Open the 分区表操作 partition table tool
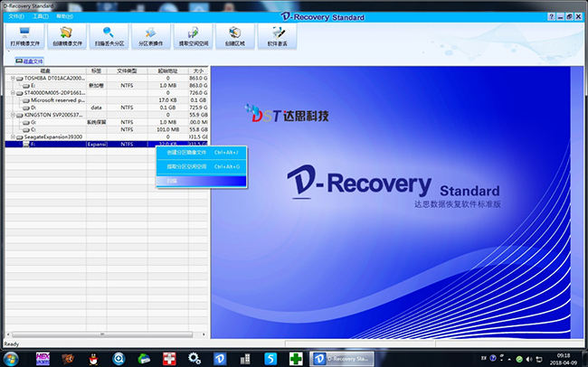Screen dimensions: 588x367 [x=151, y=36]
